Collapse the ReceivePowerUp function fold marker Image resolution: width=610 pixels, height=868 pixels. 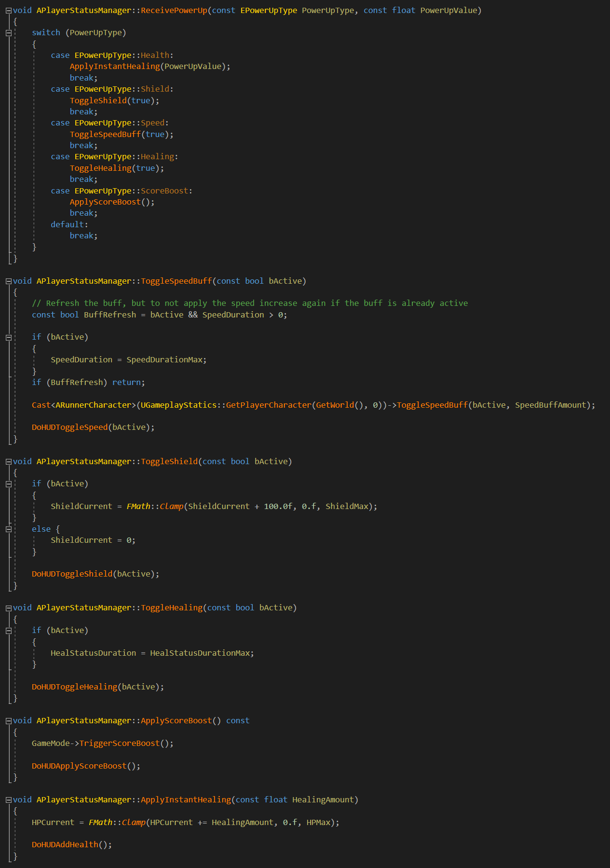click(x=9, y=11)
